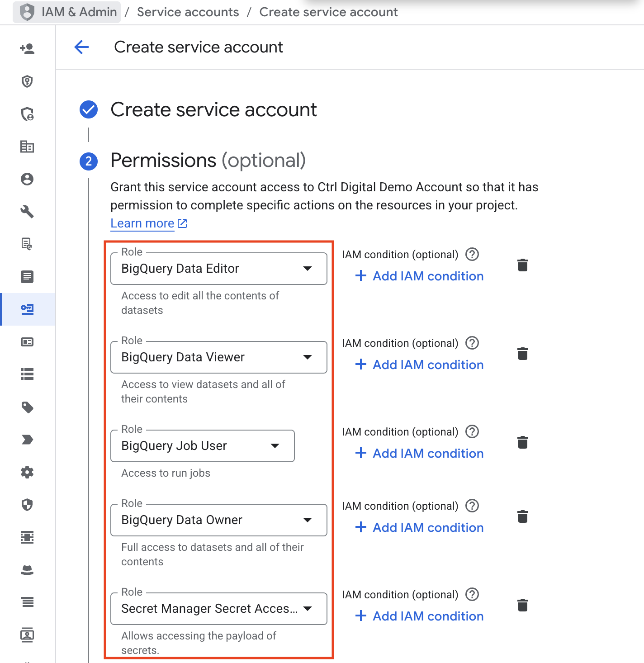644x663 pixels.
Task: Open the Settings gear sidebar icon
Action: pos(27,472)
